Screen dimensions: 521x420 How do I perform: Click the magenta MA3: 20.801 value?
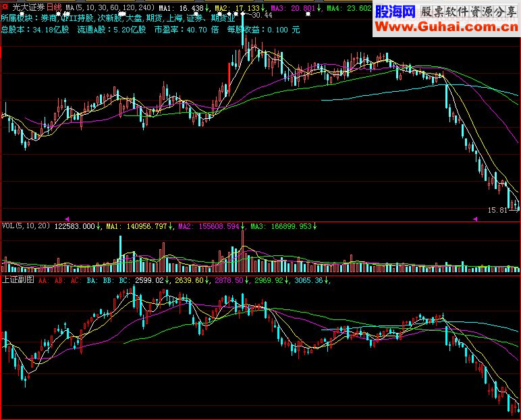[x=294, y=8]
